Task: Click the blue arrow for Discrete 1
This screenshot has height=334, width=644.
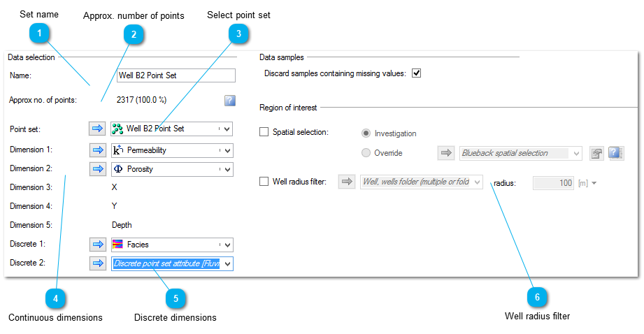Action: [98, 245]
